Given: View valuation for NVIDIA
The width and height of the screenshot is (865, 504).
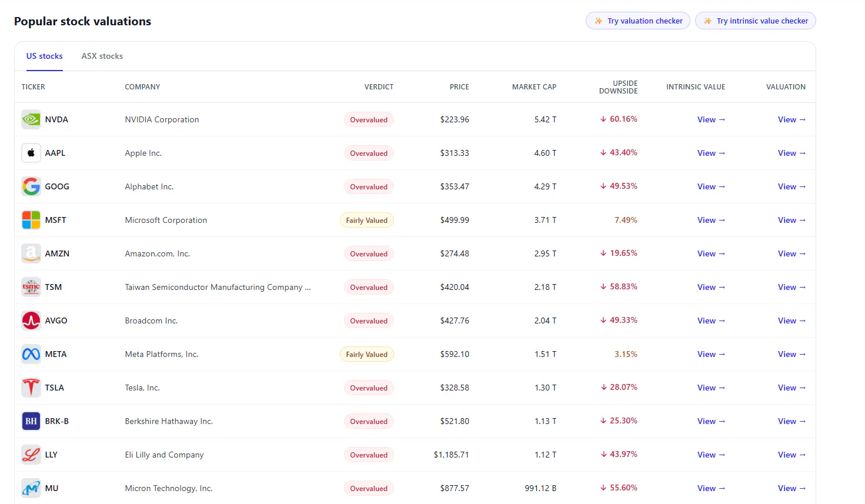Looking at the screenshot, I should point(791,119).
